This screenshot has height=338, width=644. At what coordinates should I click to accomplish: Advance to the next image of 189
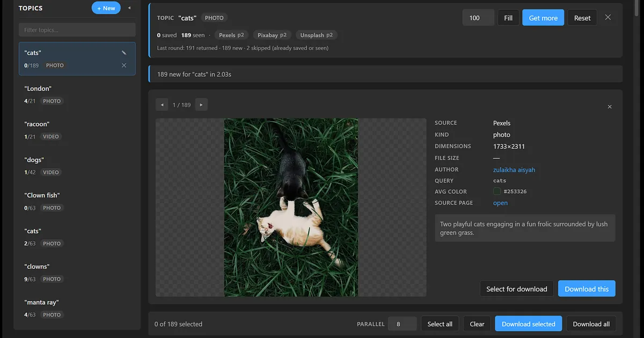[x=201, y=105]
